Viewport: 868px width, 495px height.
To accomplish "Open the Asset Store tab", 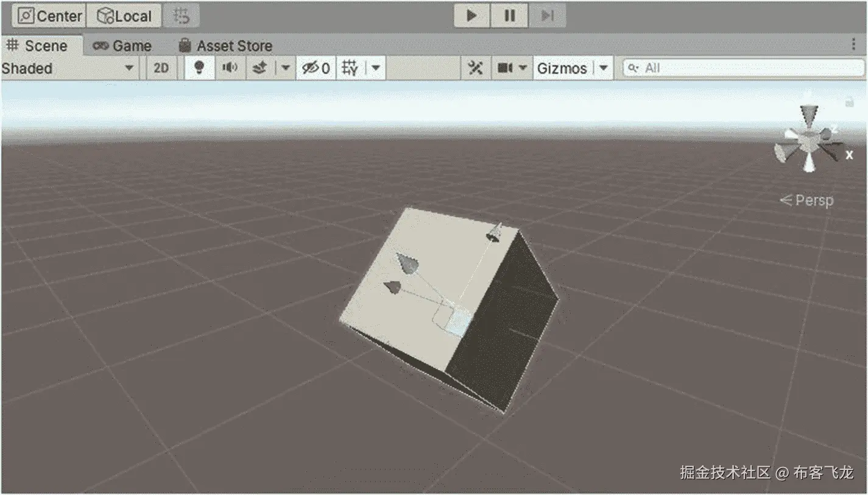I will pyautogui.click(x=233, y=46).
